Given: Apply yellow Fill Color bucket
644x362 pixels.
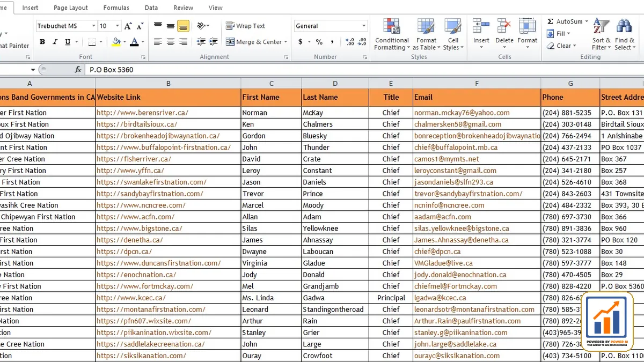Looking at the screenshot, I should click(x=116, y=42).
